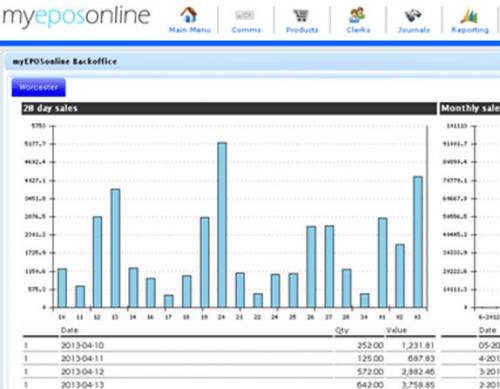500x389 pixels.
Task: Click the Comms cash register icon
Action: [245, 15]
